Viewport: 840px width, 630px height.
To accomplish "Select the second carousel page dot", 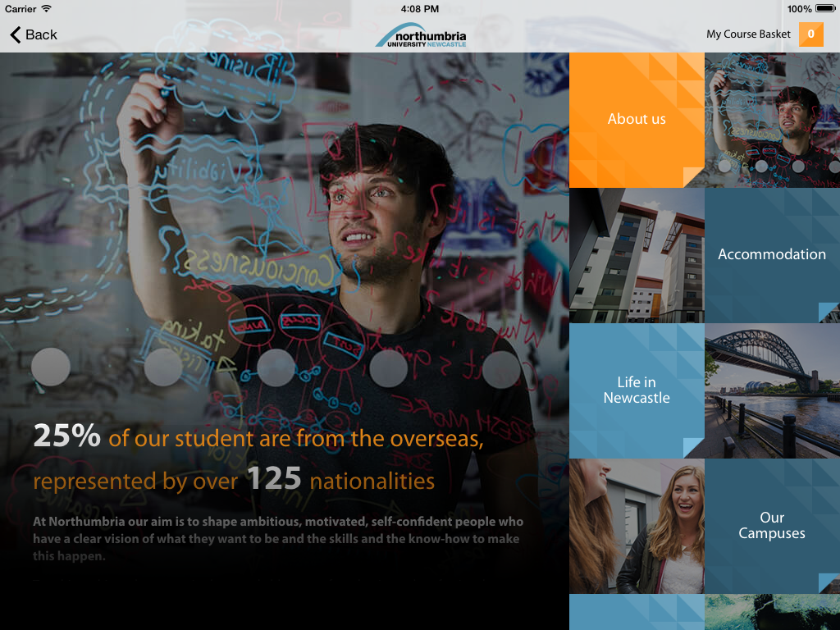I will [163, 367].
